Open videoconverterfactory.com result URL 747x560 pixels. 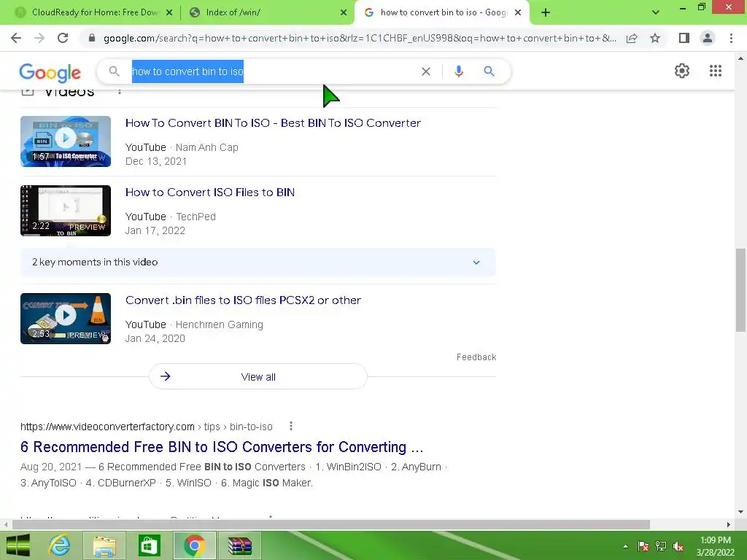pyautogui.click(x=146, y=427)
